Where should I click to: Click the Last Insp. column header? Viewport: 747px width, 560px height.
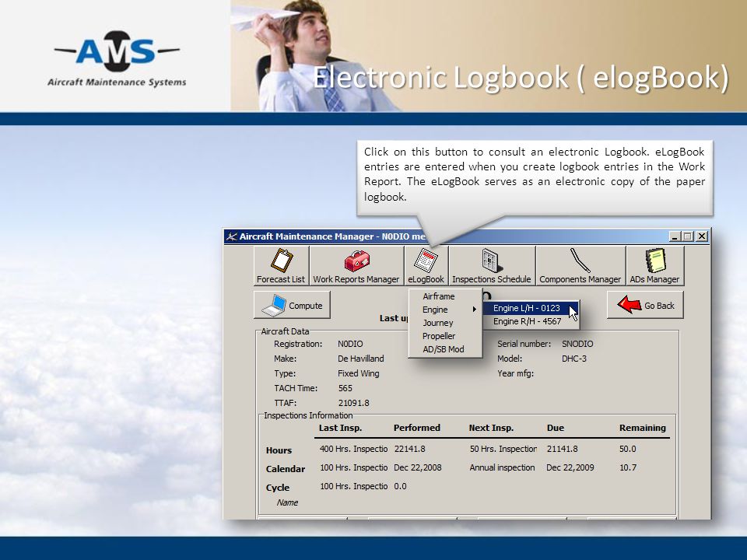point(340,428)
